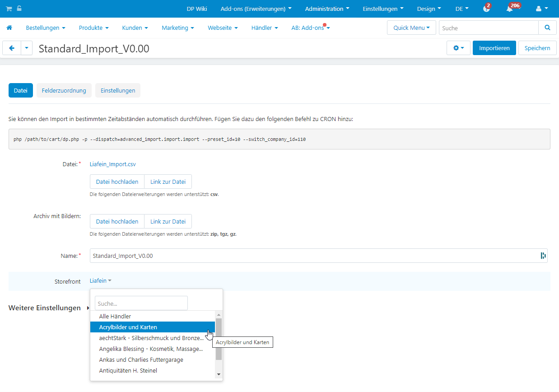Image resolution: width=559 pixels, height=392 pixels.
Task: Open the help icon with badge 2
Action: [486, 9]
